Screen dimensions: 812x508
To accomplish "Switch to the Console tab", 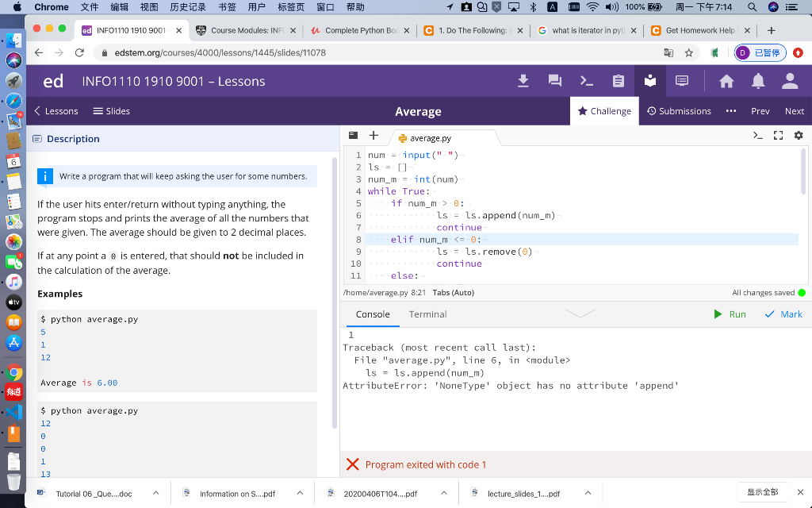I will click(x=373, y=314).
